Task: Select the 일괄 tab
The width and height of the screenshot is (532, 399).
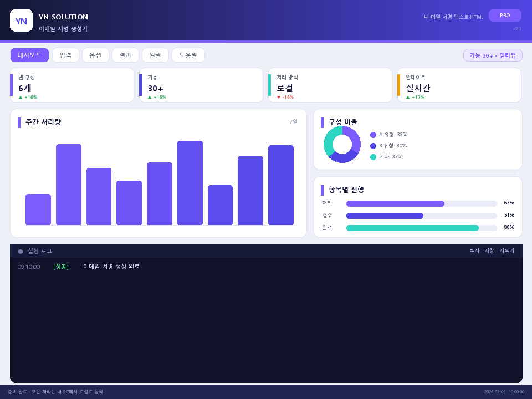Action: point(155,55)
